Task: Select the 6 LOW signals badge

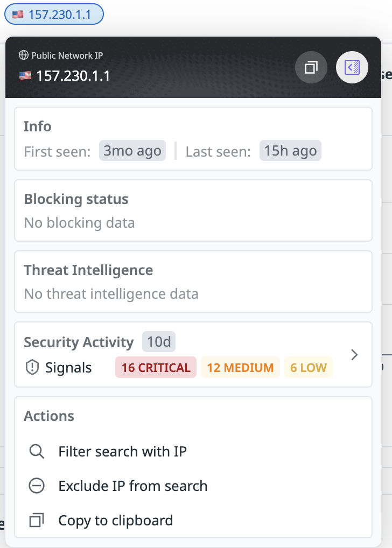Action: 308,368
